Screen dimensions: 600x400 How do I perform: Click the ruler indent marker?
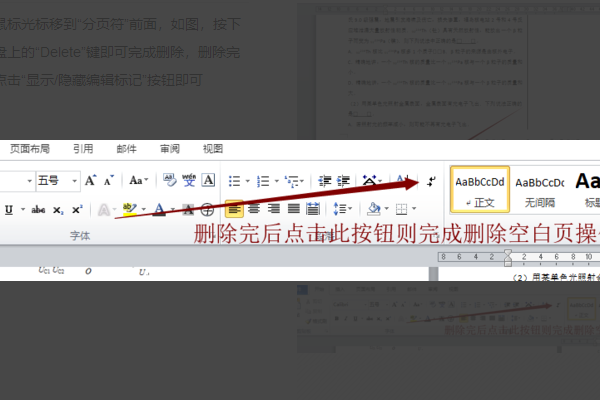pos(508,258)
